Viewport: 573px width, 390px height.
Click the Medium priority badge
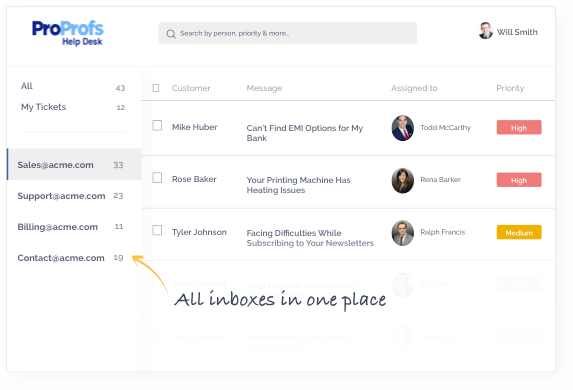[x=519, y=232]
